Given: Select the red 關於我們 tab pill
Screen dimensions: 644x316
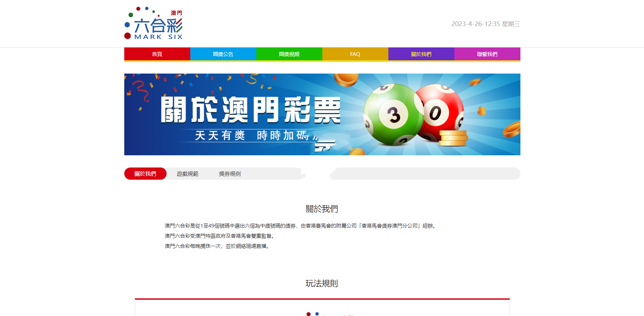Looking at the screenshot, I should pyautogui.click(x=145, y=174).
